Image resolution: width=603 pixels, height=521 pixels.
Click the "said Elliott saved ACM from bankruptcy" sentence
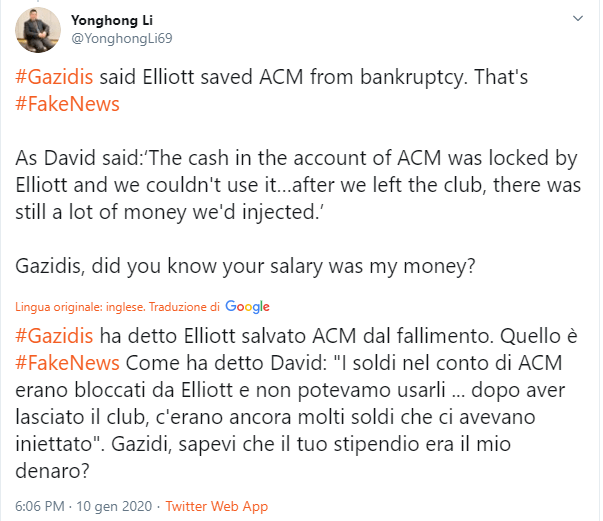click(x=300, y=78)
